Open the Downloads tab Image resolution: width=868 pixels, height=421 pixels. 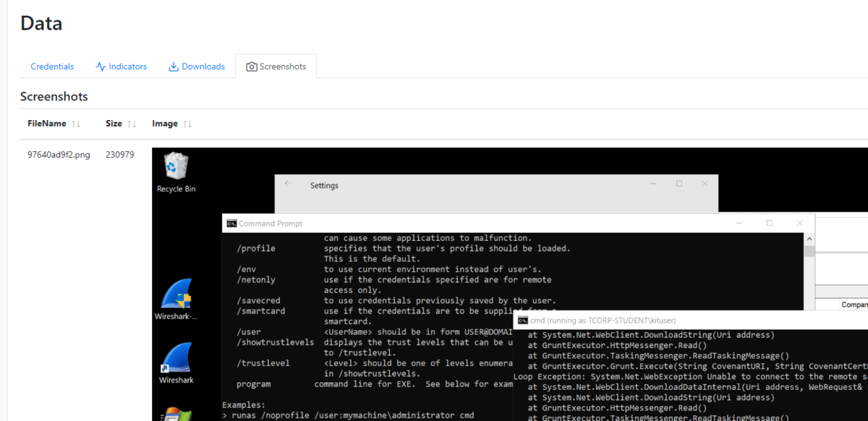(x=197, y=67)
